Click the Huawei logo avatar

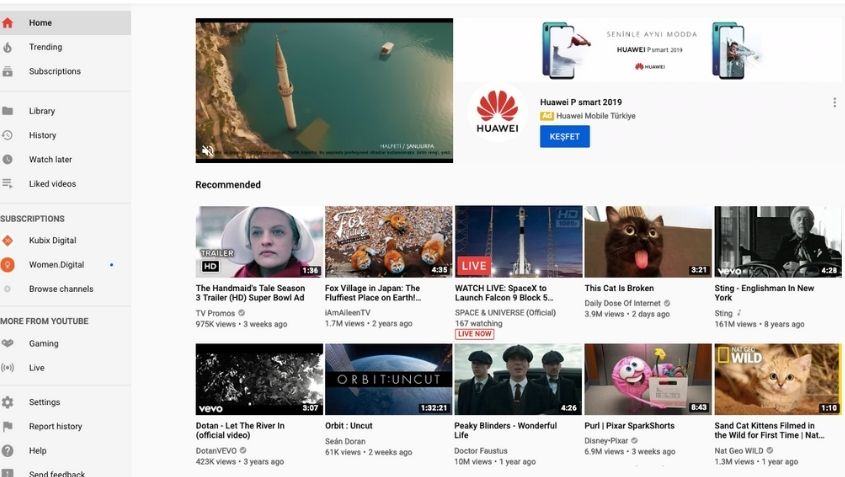pos(497,112)
